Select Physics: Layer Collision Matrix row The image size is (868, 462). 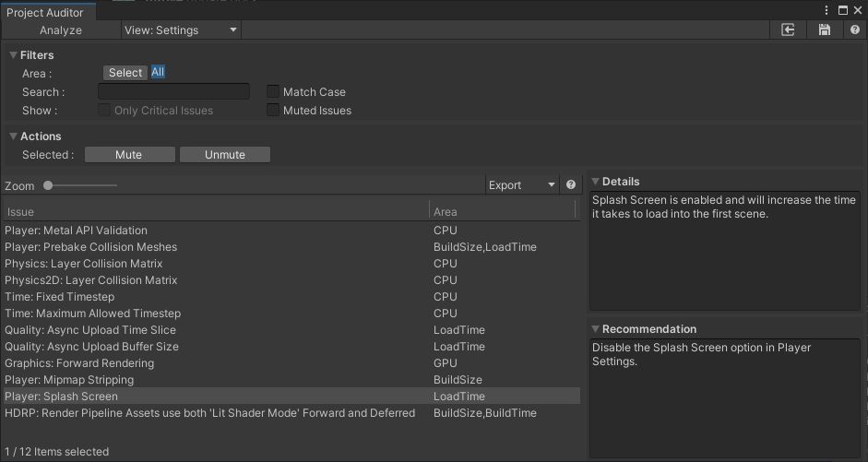[x=291, y=264]
